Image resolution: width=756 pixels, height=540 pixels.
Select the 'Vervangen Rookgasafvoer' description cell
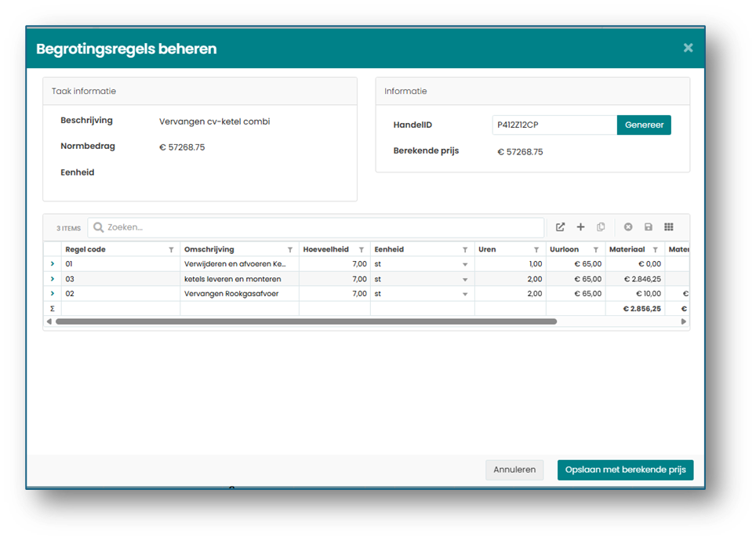pos(239,293)
